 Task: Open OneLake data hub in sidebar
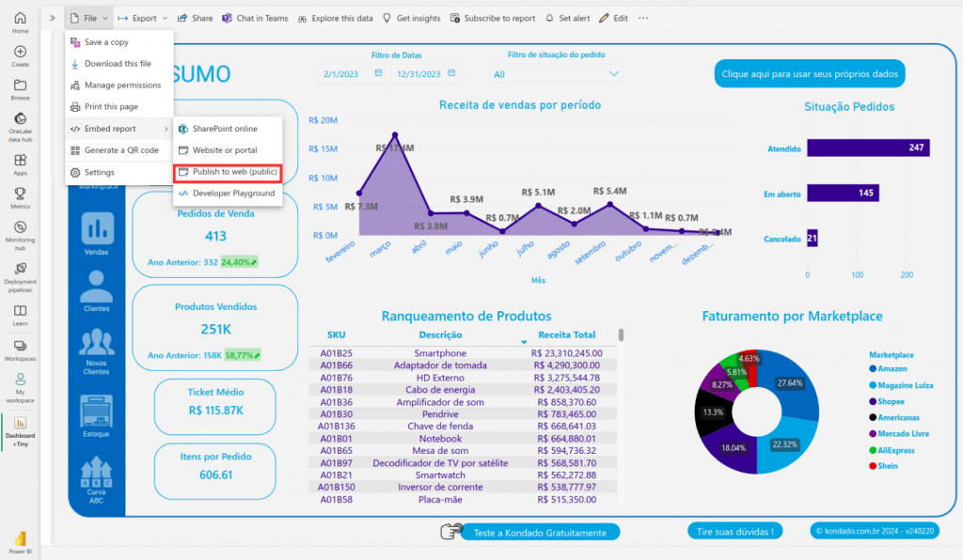tap(20, 124)
